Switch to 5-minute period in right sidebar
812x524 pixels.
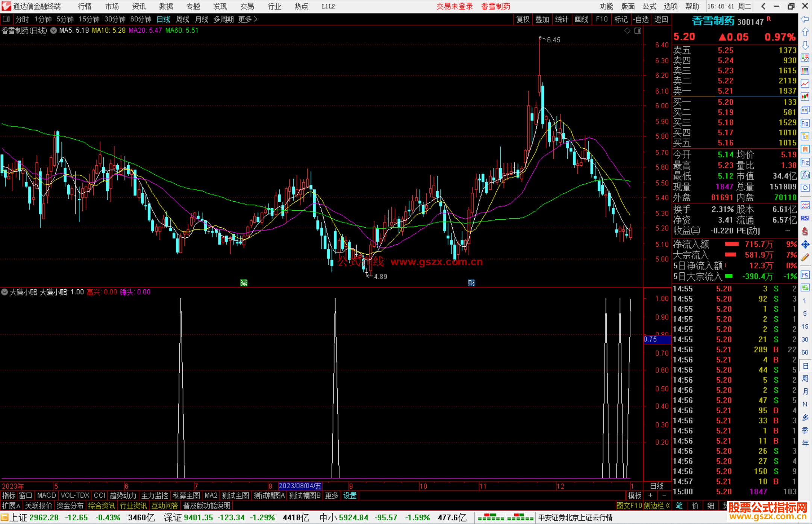(805, 314)
